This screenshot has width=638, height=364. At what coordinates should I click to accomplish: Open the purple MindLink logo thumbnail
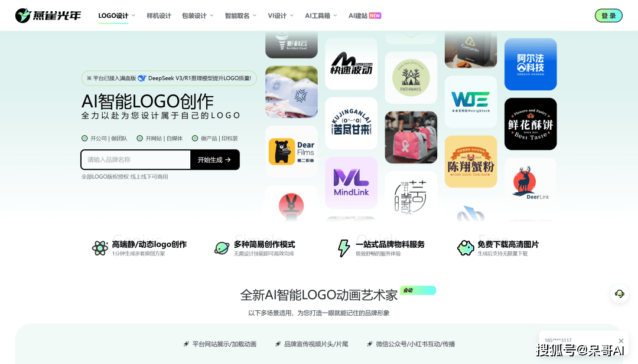[351, 182]
